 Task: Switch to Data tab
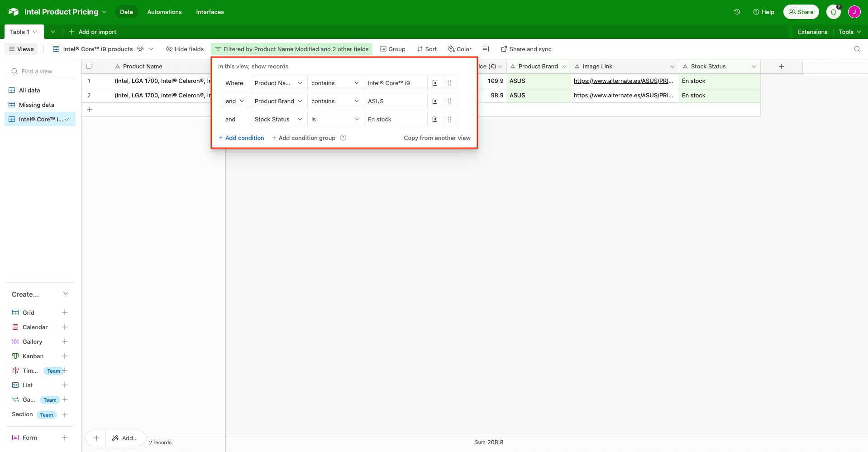coord(126,12)
